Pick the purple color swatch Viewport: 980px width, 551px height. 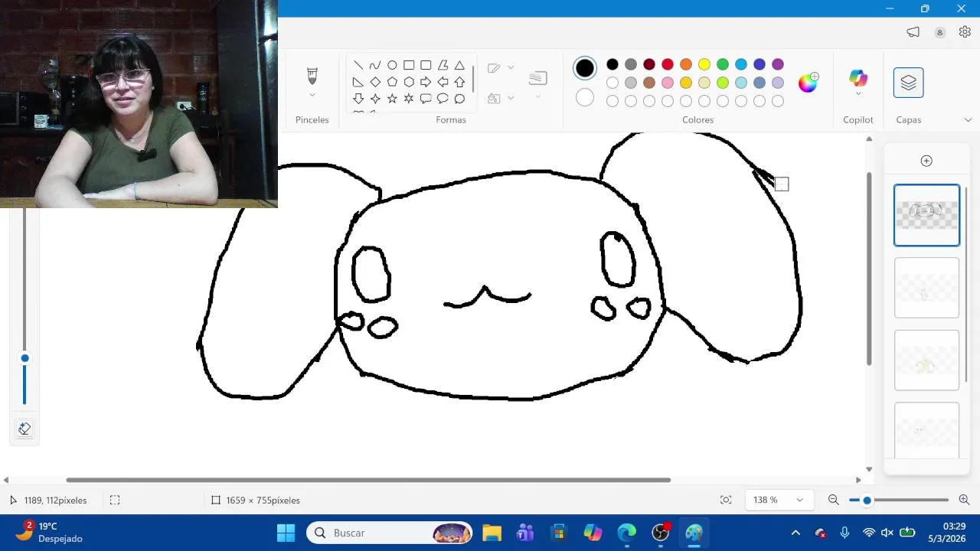coord(778,64)
